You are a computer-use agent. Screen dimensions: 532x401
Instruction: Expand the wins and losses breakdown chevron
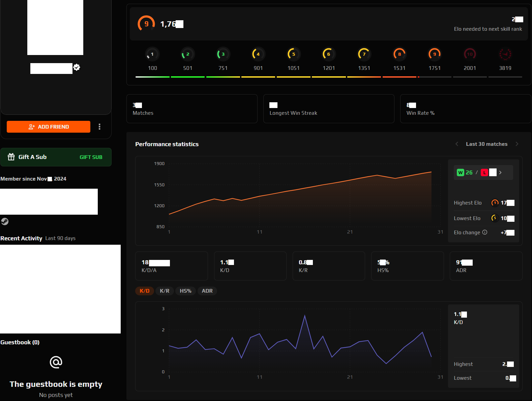[x=500, y=172]
